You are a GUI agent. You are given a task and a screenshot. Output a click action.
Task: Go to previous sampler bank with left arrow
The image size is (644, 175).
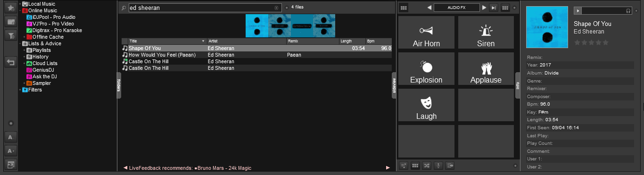tap(429, 8)
